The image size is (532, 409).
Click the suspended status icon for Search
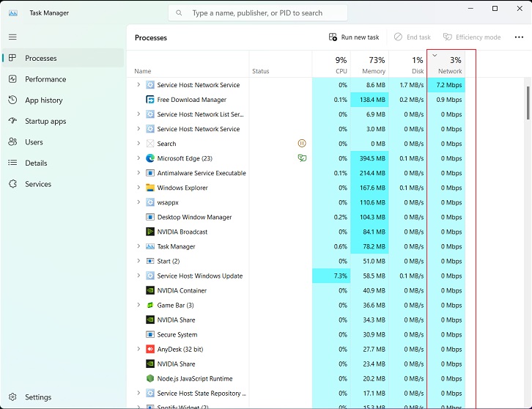click(302, 144)
